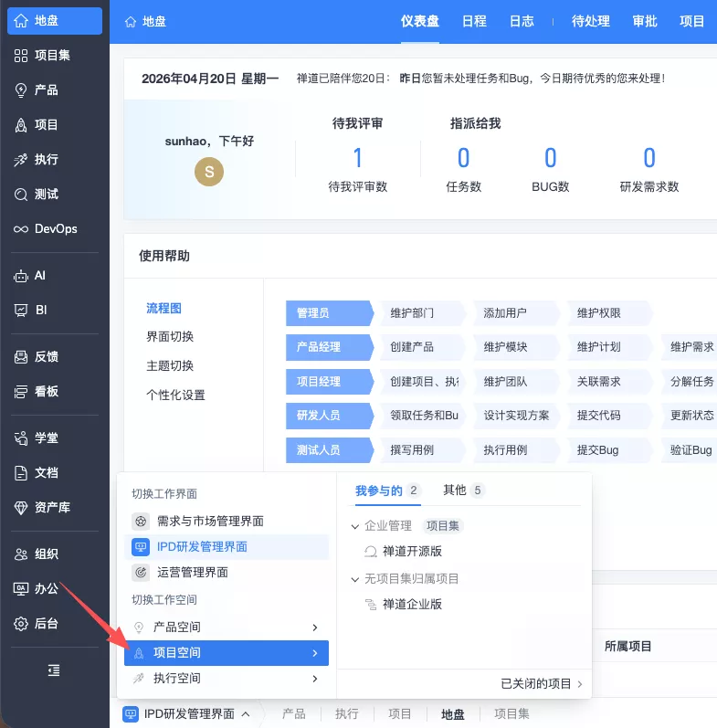
Task: Open 禅道开源版 project
Action: tap(412, 552)
